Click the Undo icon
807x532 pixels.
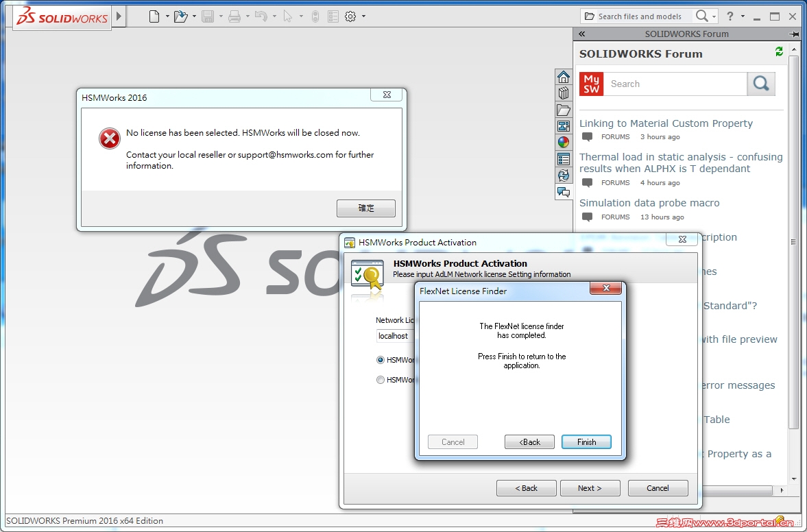tap(261, 16)
